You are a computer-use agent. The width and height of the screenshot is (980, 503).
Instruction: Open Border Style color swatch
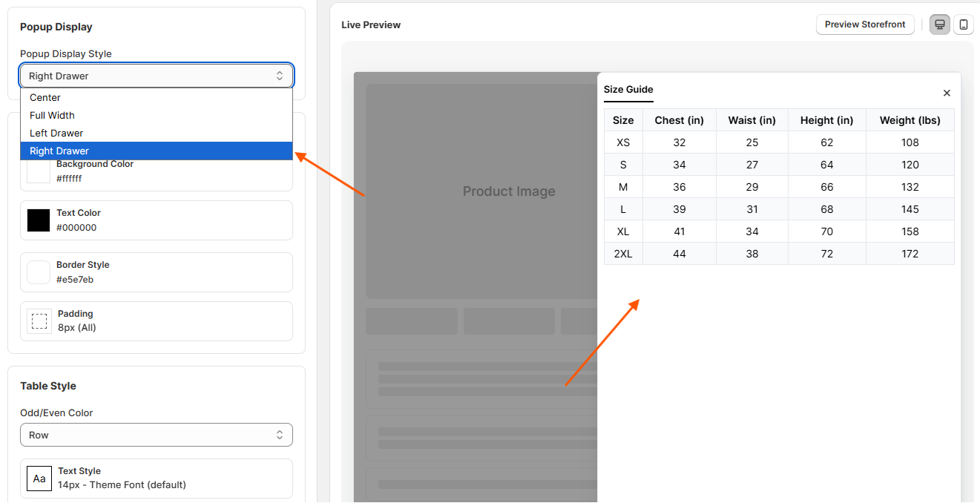point(39,272)
